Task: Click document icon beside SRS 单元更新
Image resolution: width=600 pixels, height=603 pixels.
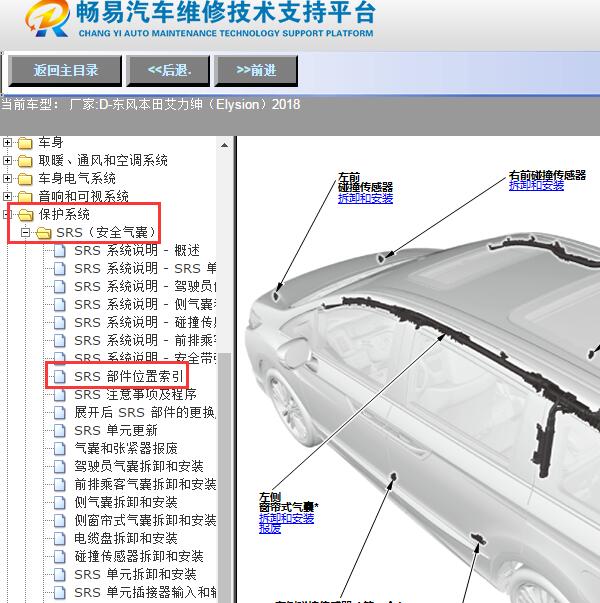Action: click(59, 430)
